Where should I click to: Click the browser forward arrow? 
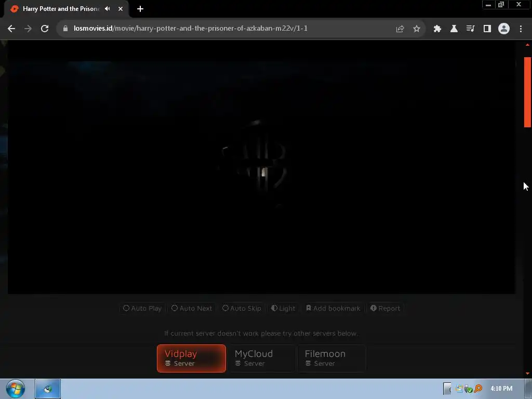point(28,29)
